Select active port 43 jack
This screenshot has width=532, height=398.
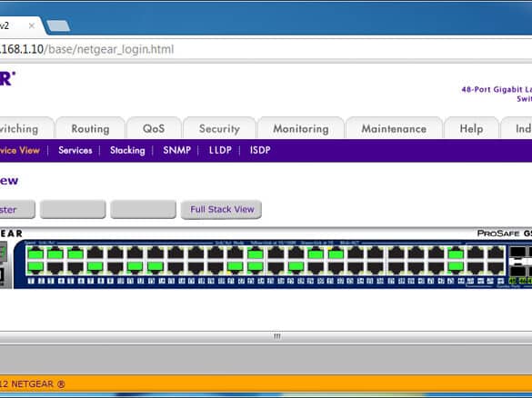tap(456, 254)
